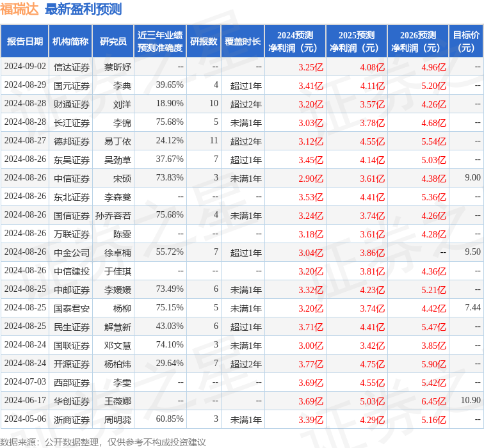Click the 研究员 column header

[x=113, y=42]
